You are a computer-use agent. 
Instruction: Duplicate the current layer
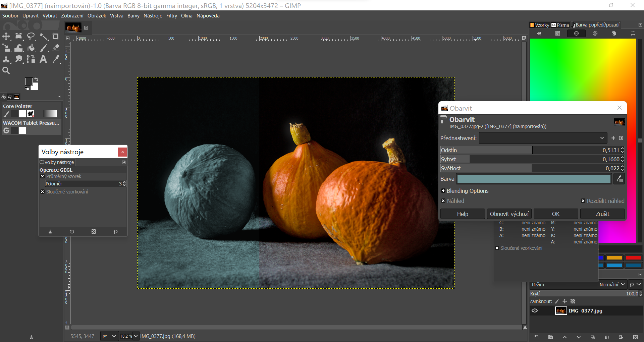593,337
